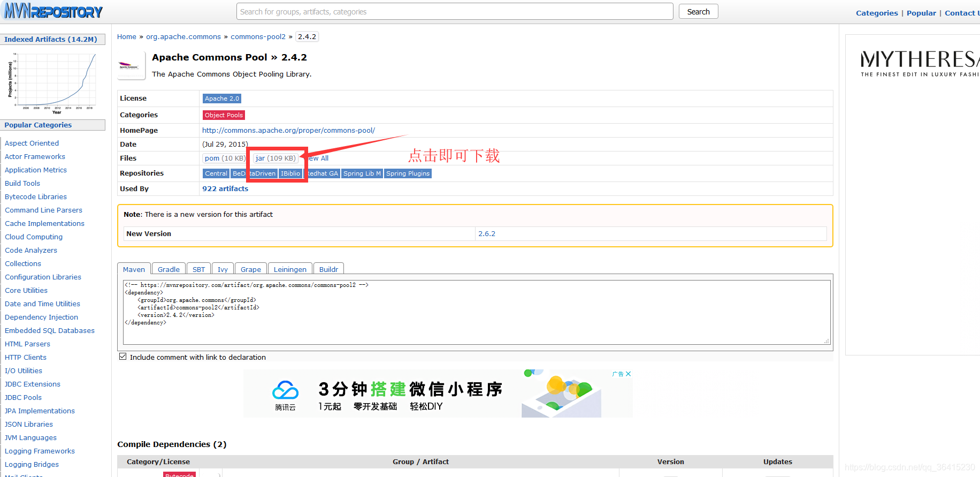Viewport: 980px width, 477px height.
Task: Open Aspect Oriented category
Action: pyautogui.click(x=32, y=143)
